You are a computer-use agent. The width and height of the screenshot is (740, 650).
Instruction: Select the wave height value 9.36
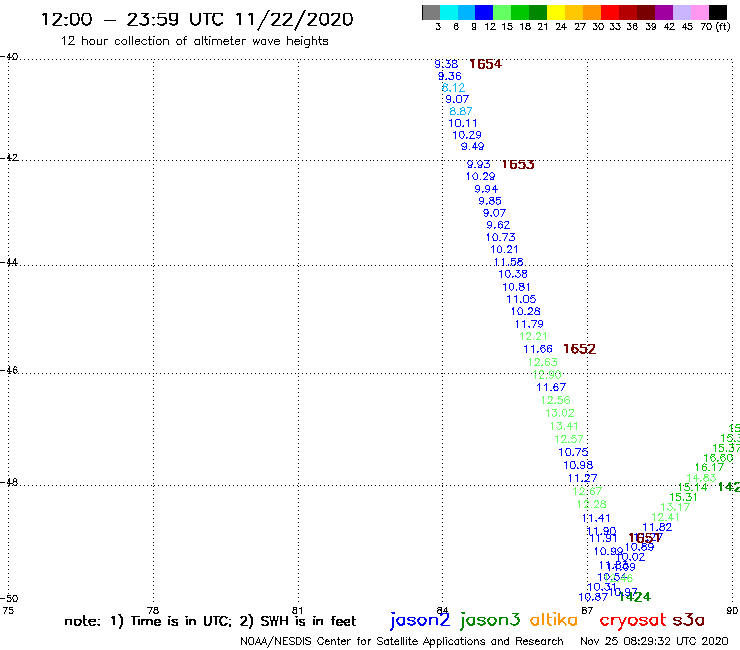(x=450, y=76)
